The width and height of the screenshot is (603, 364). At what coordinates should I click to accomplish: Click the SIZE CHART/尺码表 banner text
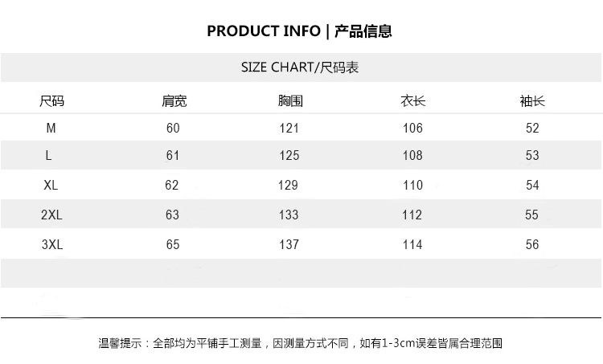pos(299,67)
